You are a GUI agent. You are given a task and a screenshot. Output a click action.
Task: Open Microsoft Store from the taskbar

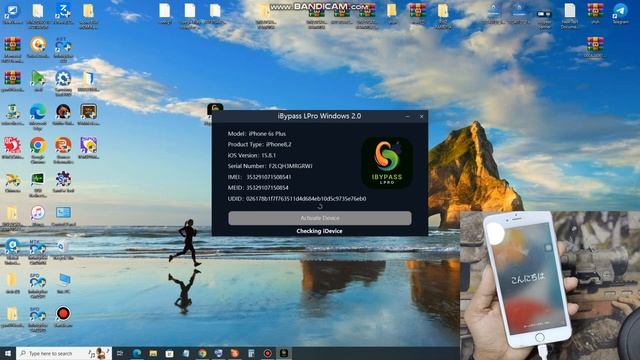tap(169, 353)
